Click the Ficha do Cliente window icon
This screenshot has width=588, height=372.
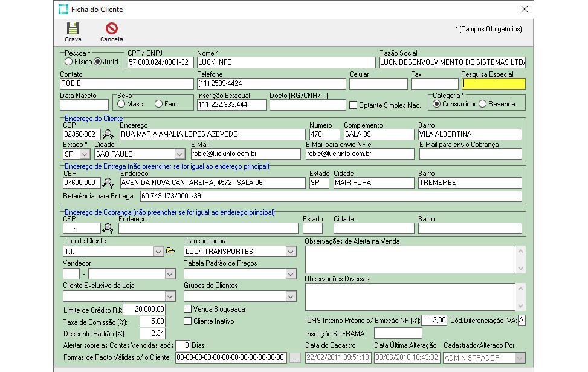pyautogui.click(x=63, y=9)
